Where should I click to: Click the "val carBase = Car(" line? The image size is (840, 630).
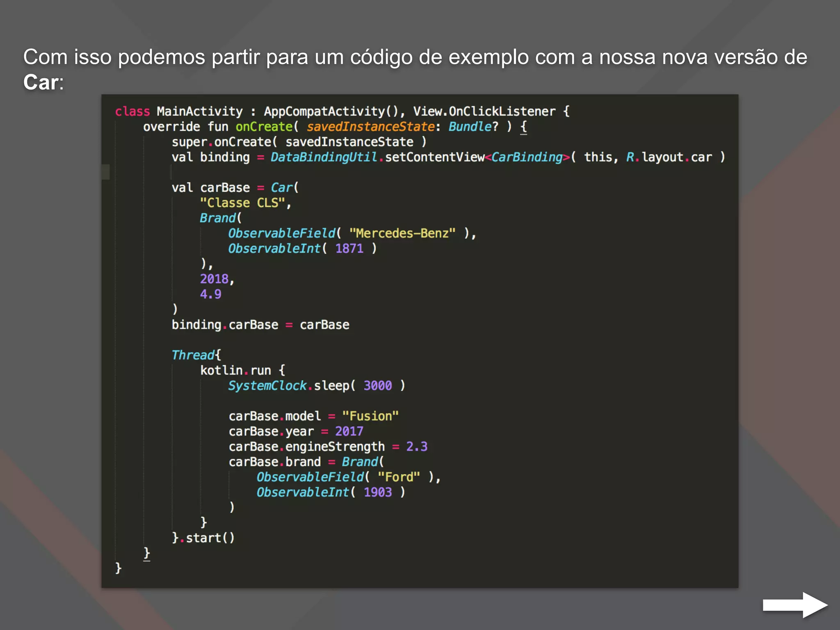(235, 187)
